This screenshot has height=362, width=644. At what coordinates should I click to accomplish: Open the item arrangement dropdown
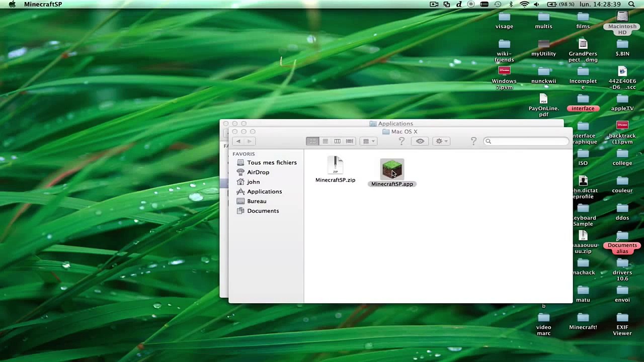tap(369, 141)
